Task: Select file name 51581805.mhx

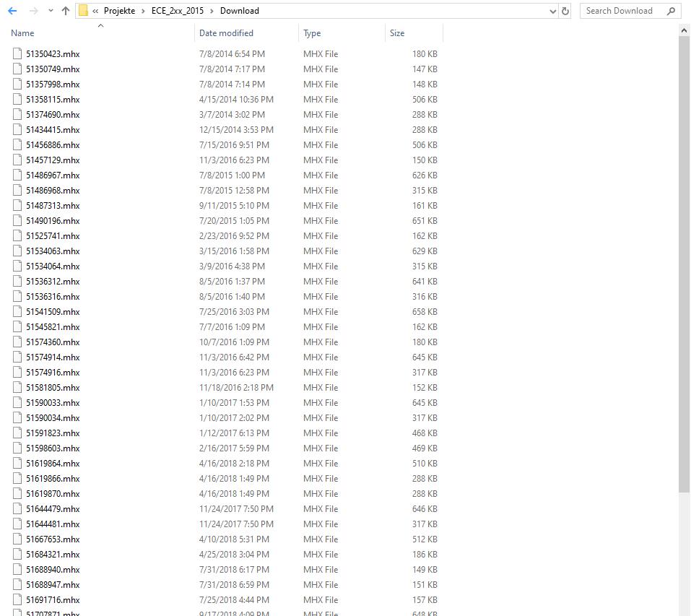Action: pyautogui.click(x=53, y=387)
